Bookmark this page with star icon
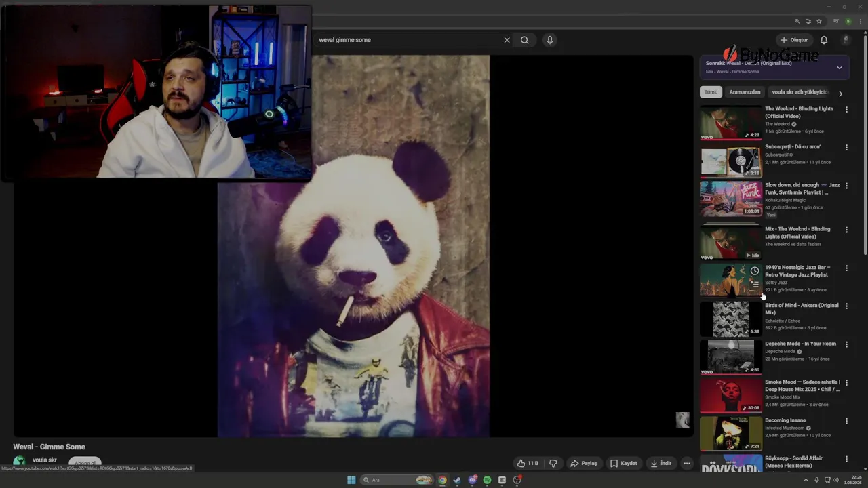 819,21
